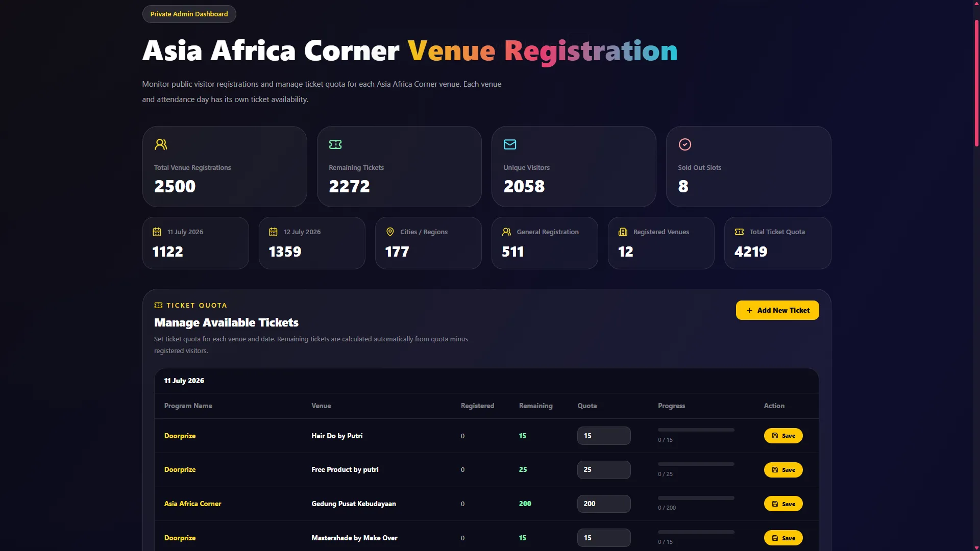This screenshot has height=551, width=980.
Task: Click the Unique Visitors envelope icon
Action: click(510, 144)
